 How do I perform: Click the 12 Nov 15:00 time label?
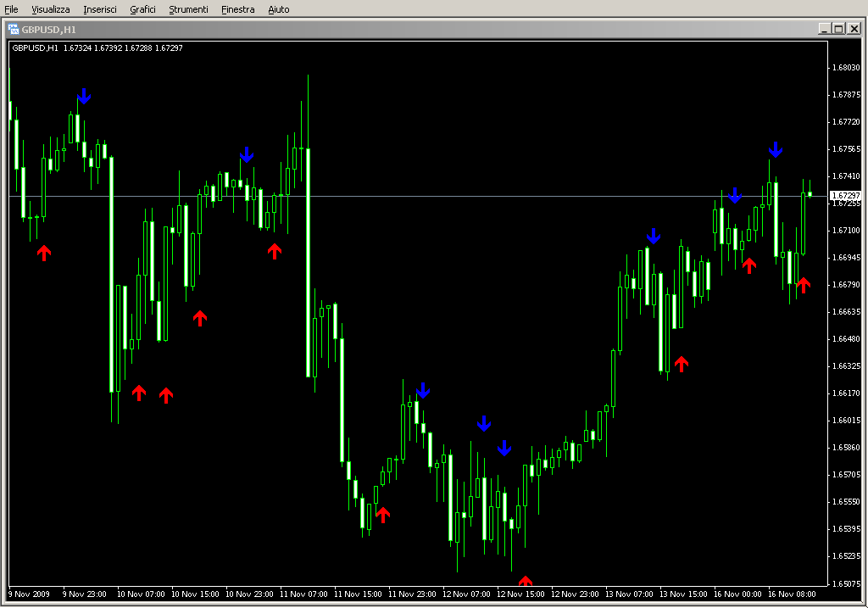point(520,594)
